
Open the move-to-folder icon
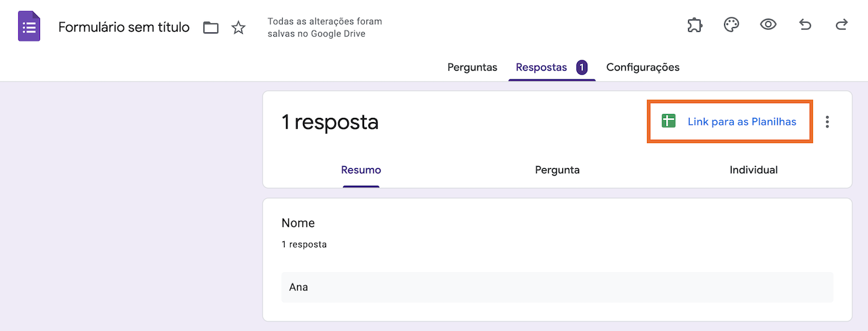211,28
